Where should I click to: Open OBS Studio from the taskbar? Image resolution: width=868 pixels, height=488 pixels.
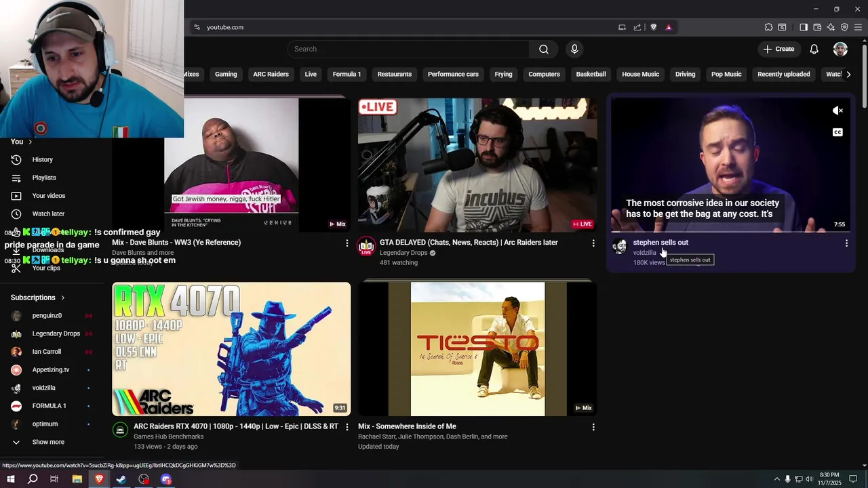[x=144, y=479]
